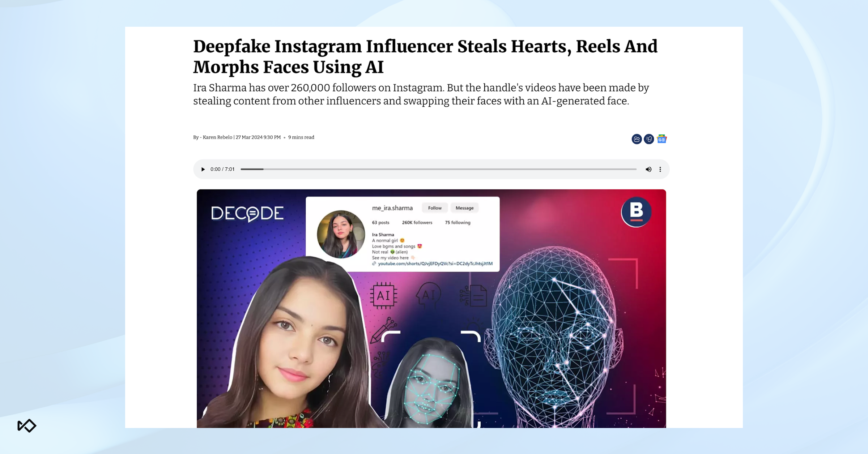Screen dimensions: 868x454
Task: Play the article audio
Action: point(203,169)
